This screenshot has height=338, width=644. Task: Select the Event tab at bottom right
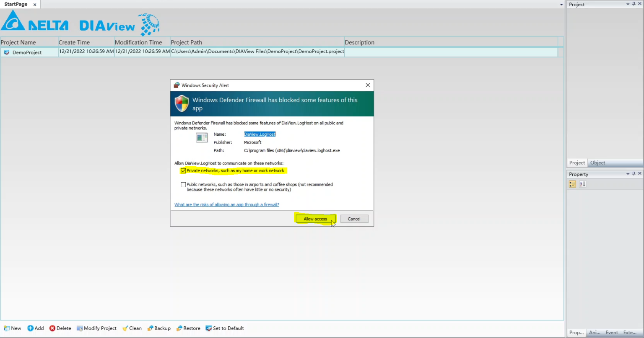pyautogui.click(x=612, y=333)
